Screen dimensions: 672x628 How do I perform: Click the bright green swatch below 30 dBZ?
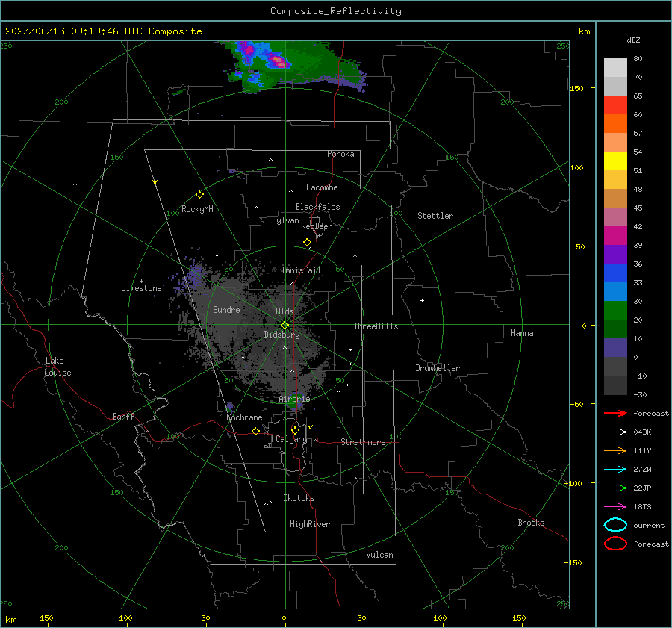click(x=615, y=311)
